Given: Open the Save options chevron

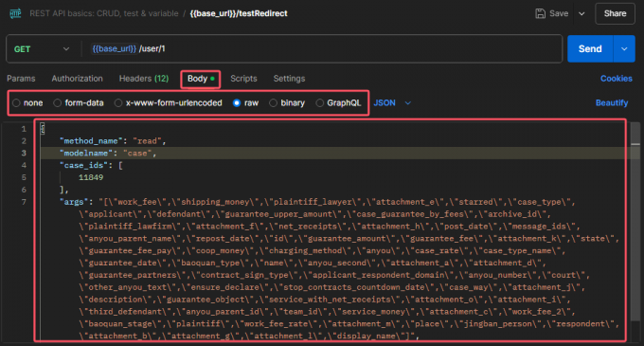Looking at the screenshot, I should coord(581,13).
